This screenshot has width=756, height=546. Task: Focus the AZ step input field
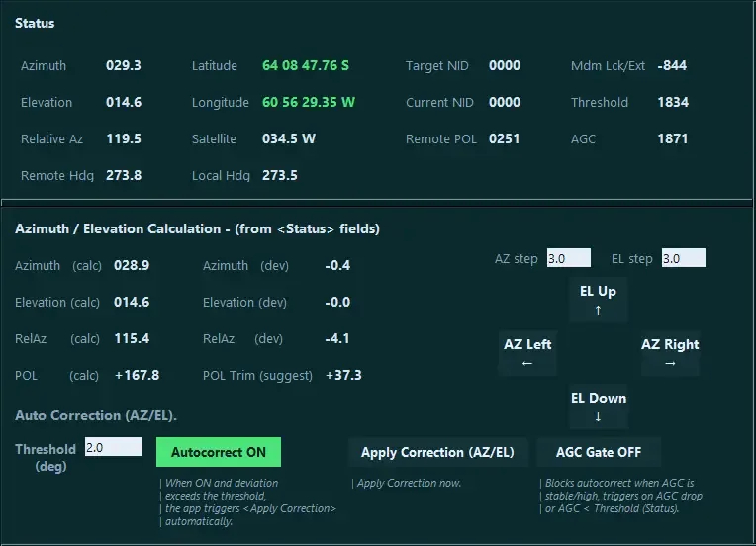click(x=568, y=258)
